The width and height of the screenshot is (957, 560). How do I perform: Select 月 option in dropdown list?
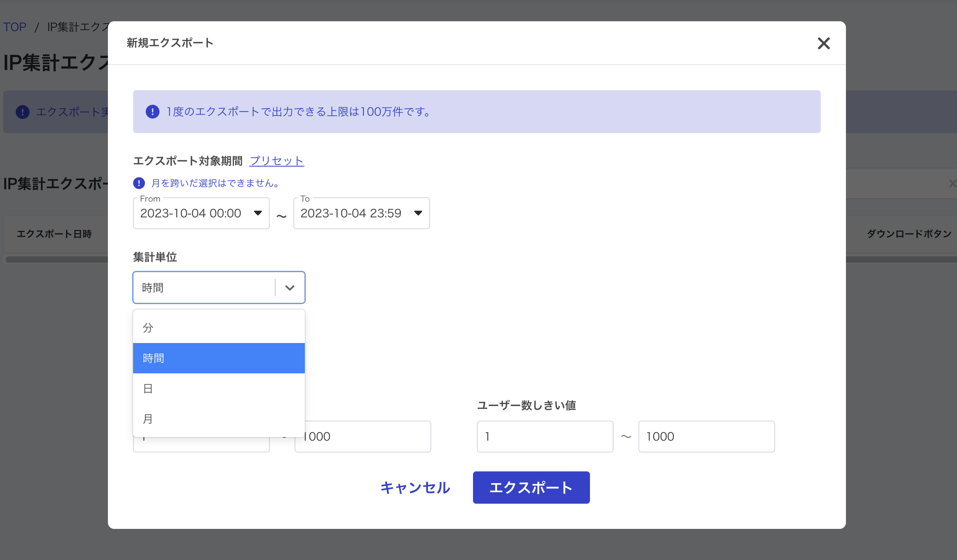pos(219,419)
